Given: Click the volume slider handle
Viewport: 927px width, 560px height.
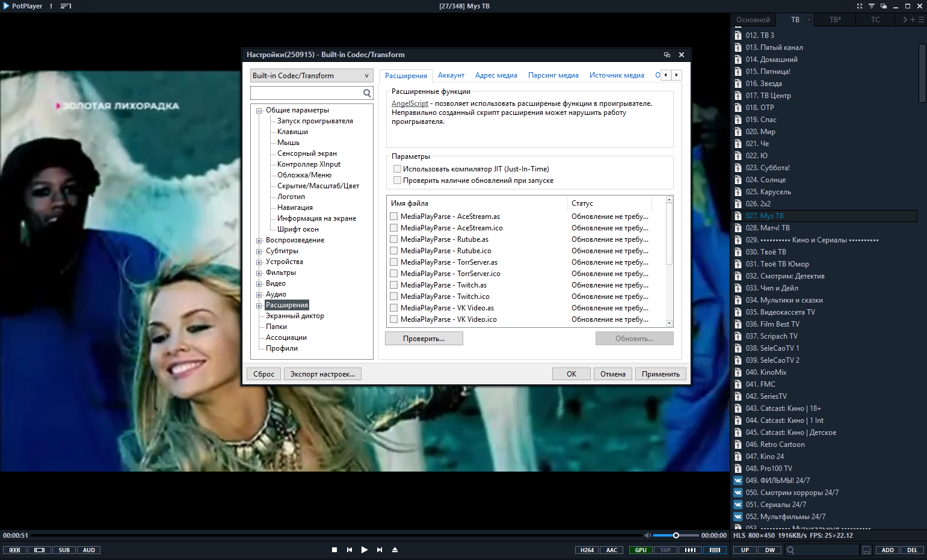Looking at the screenshot, I should [676, 535].
